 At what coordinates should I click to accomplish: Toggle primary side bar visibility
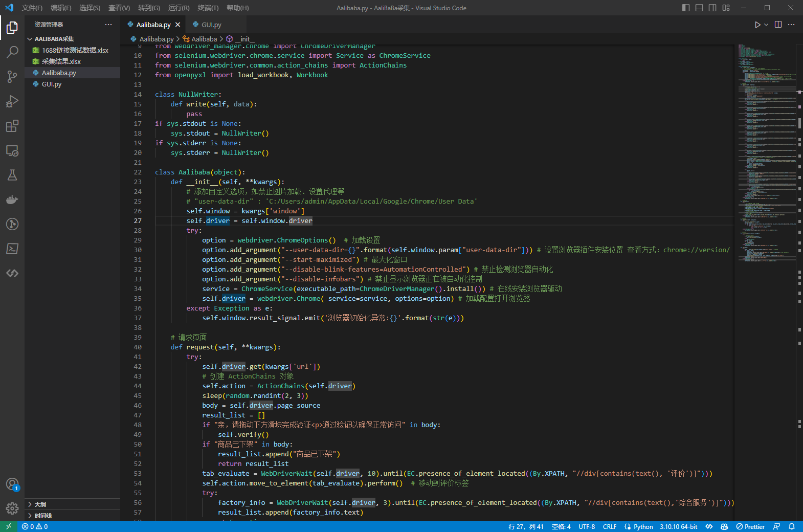[x=686, y=8]
